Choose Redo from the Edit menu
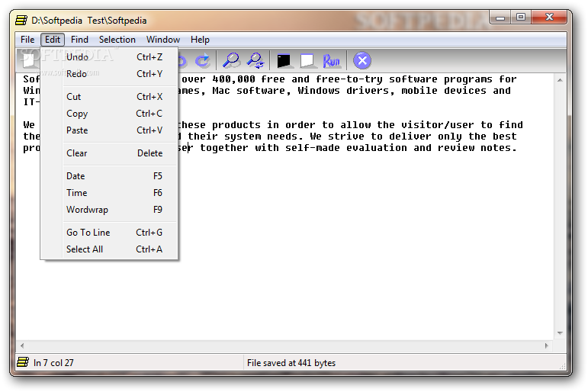 pyautogui.click(x=109, y=74)
